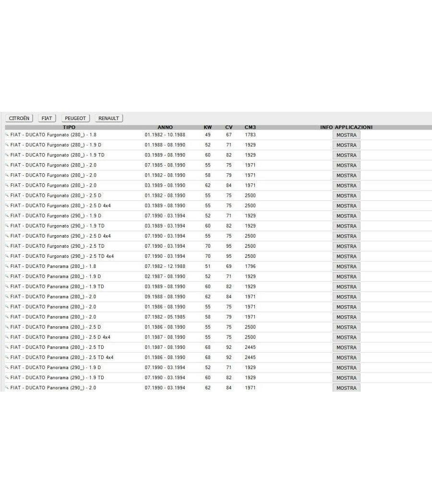
Task: Click magnifier icon for Furgonato (280_) 1.8
Action: [x=7, y=135]
